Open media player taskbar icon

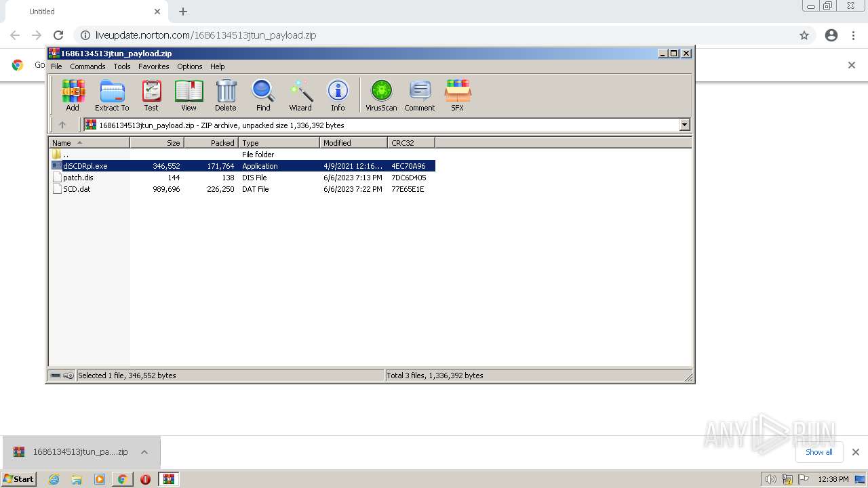pyautogui.click(x=100, y=479)
